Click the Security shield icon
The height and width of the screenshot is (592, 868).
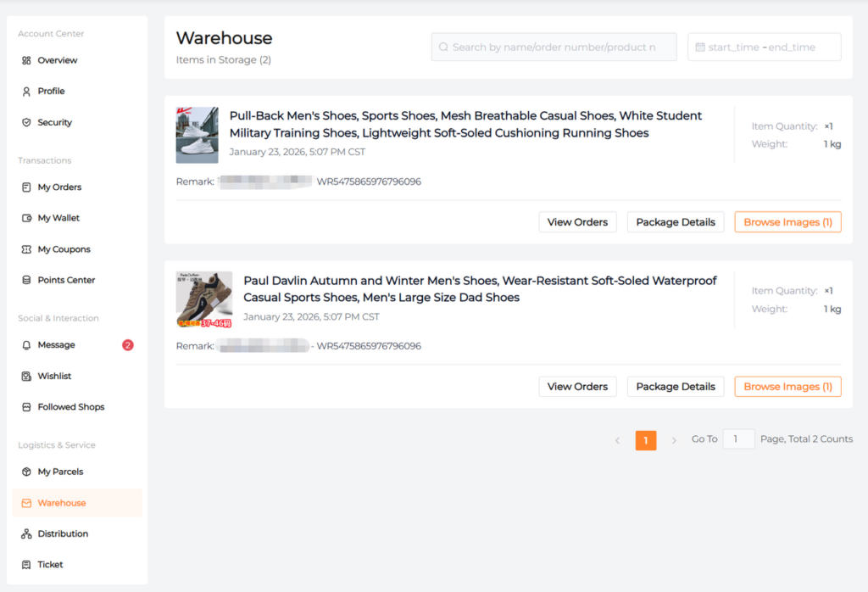point(26,123)
